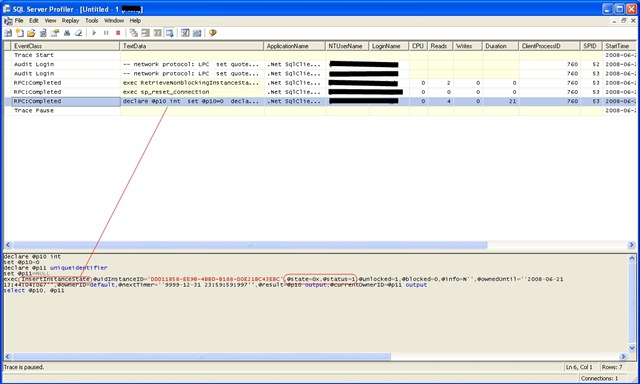Click the LoginName column header

[389, 46]
